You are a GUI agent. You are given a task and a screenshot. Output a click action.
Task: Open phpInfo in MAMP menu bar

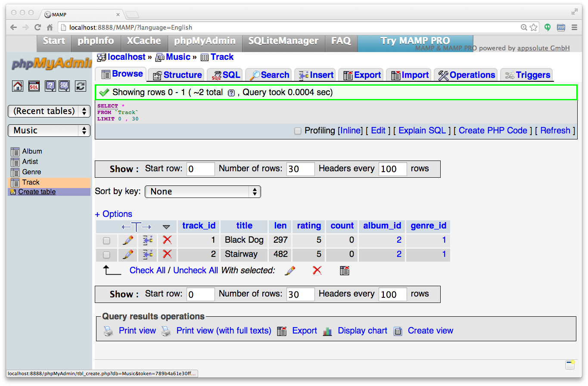click(x=96, y=41)
